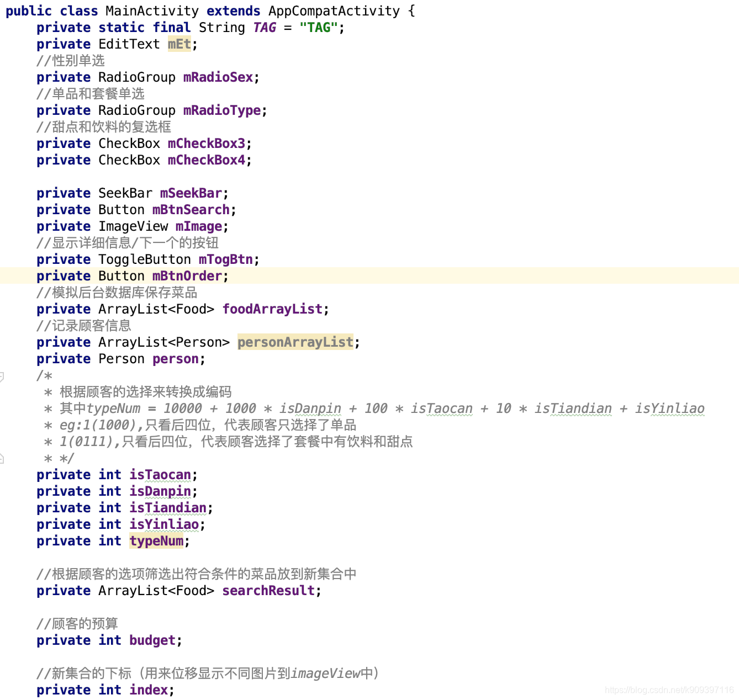
Task: Click the SeekBar type name
Action: [x=125, y=193]
